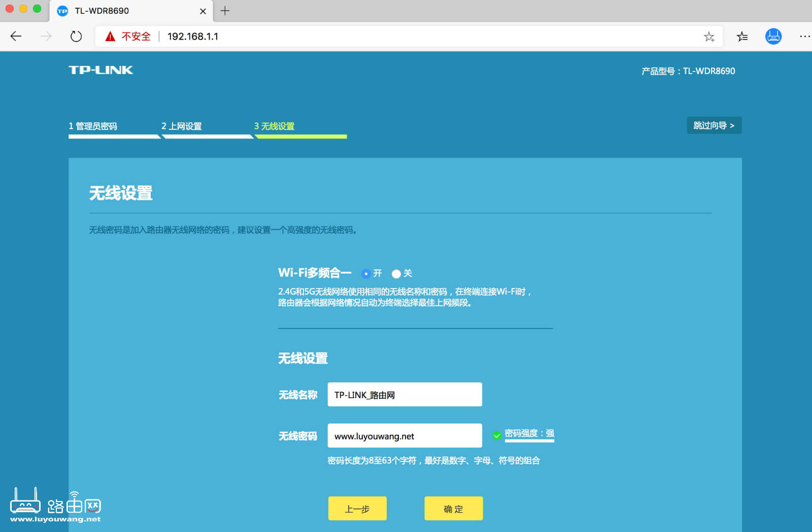Click the green checkmark next to password strength
The height and width of the screenshot is (532, 812).
click(496, 435)
